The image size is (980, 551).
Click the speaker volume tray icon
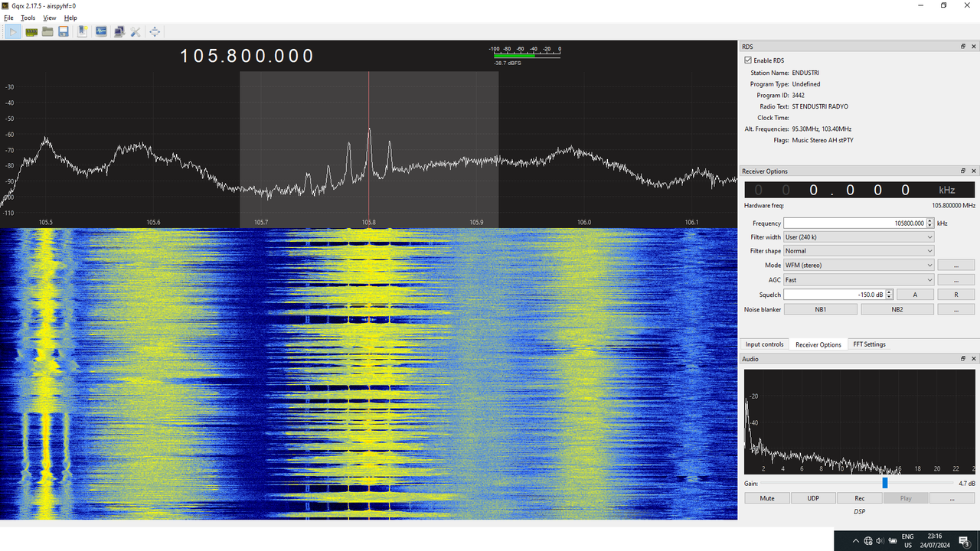pos(879,541)
